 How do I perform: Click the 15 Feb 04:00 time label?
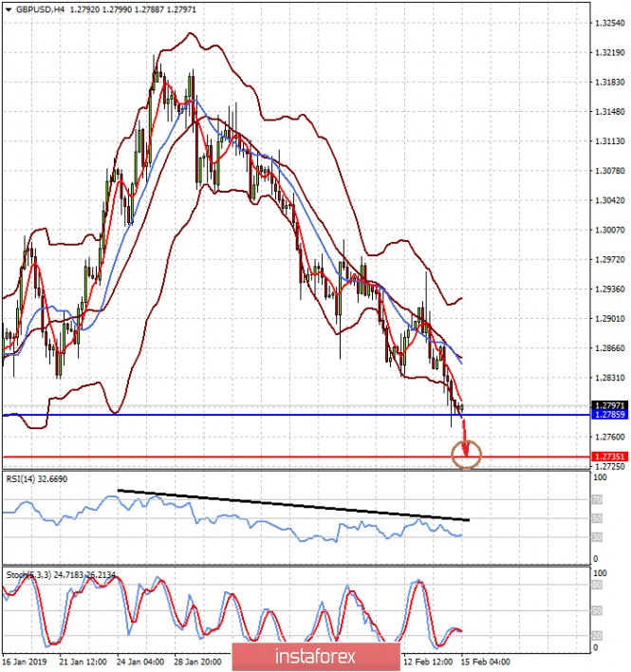[x=486, y=660]
